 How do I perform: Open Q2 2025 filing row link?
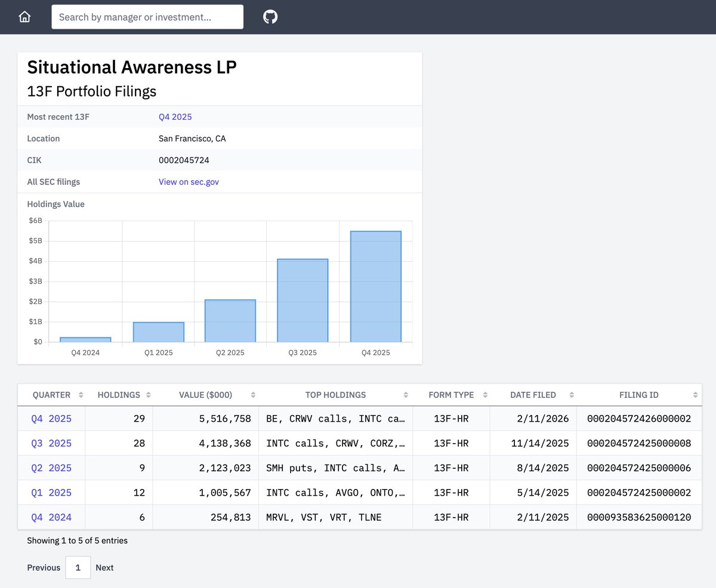pos(51,468)
